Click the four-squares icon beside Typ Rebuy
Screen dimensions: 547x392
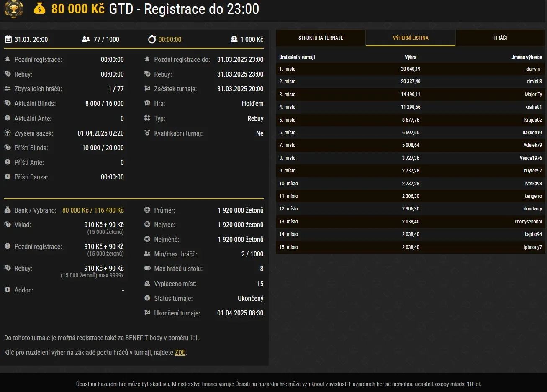point(147,118)
